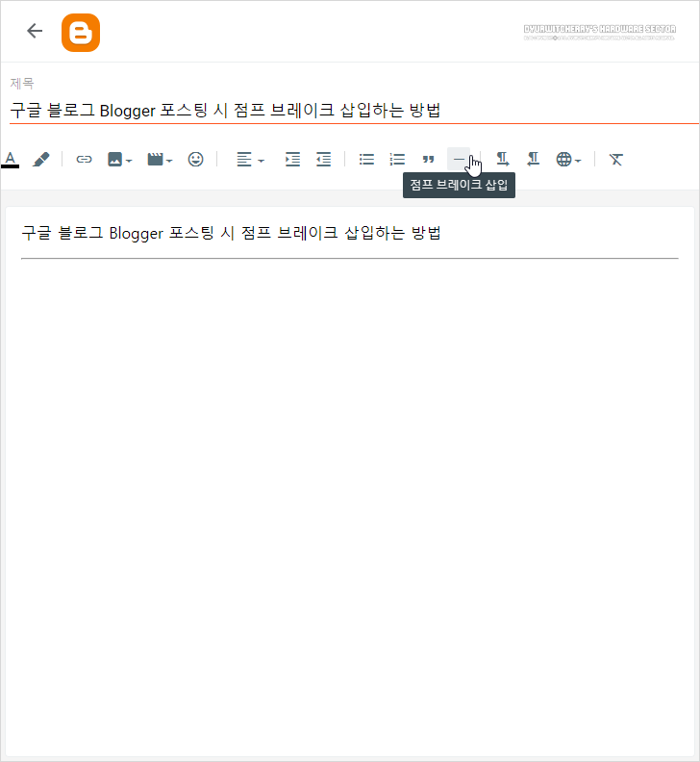Viewport: 700px width, 762px height.
Task: Decrease indent of the paragraph
Action: (323, 160)
